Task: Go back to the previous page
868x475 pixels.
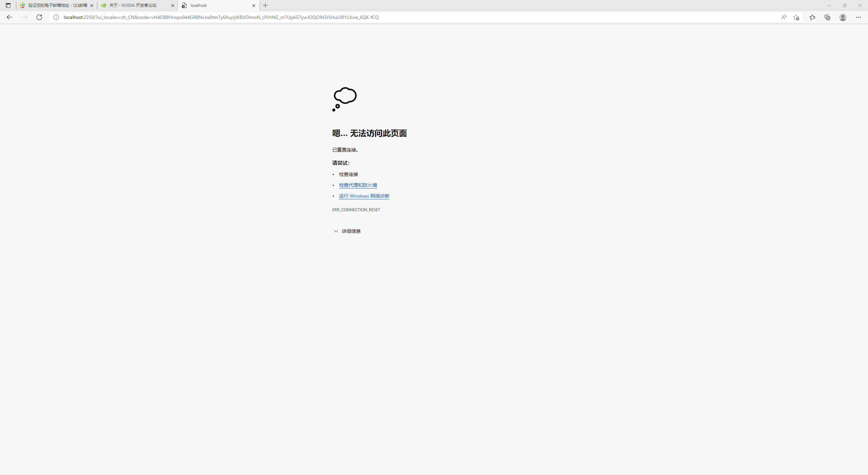Action: (x=9, y=17)
